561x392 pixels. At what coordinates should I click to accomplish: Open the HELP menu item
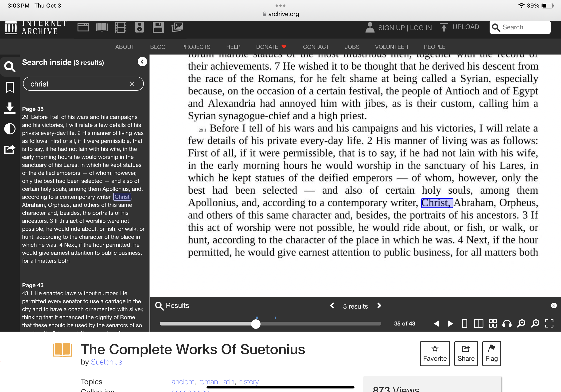tap(233, 47)
